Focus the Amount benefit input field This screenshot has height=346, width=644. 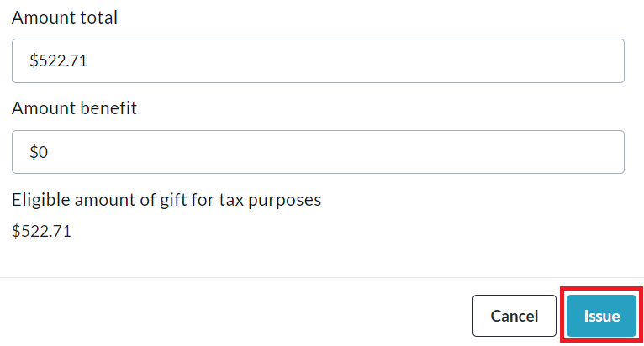coord(318,152)
